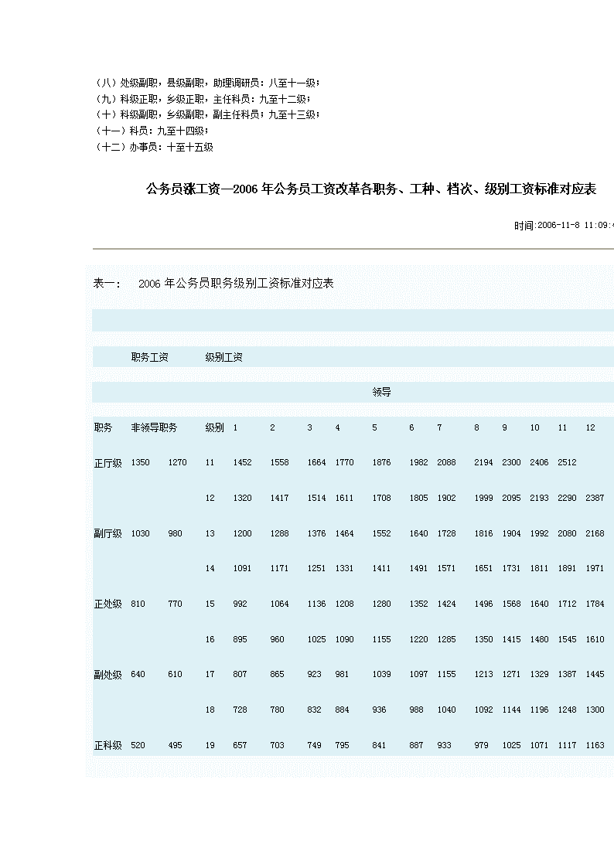Click the bold title 公务员涨工资—2006年公务员工资改革
Image resolution: width=614 pixels, height=868 pixels.
click(x=371, y=189)
